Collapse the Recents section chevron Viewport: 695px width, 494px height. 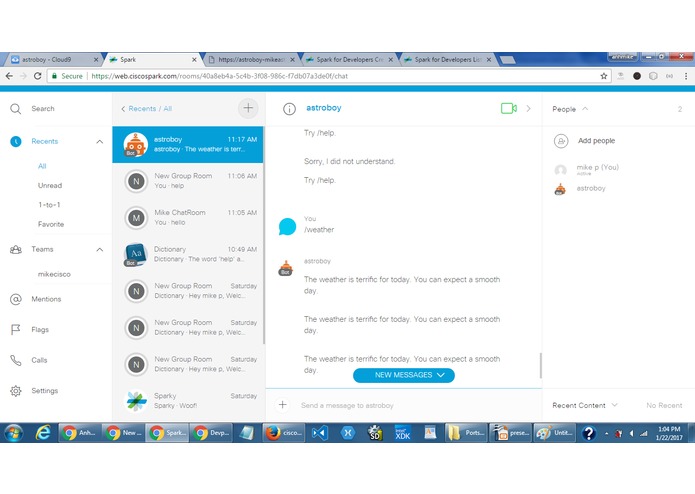pos(100,142)
